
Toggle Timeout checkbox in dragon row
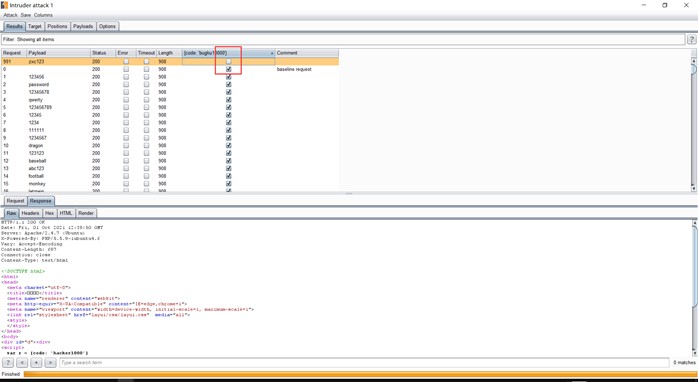tap(146, 146)
